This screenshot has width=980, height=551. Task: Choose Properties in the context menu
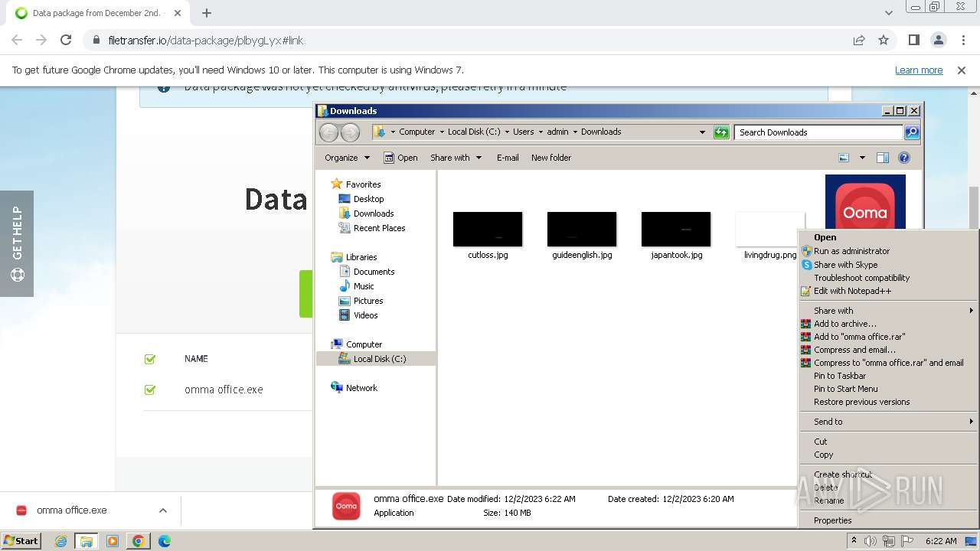click(888, 520)
